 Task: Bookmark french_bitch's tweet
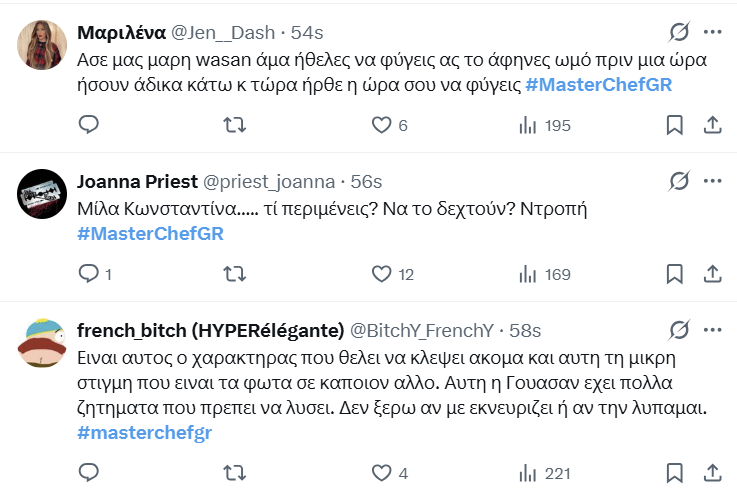coord(675,472)
